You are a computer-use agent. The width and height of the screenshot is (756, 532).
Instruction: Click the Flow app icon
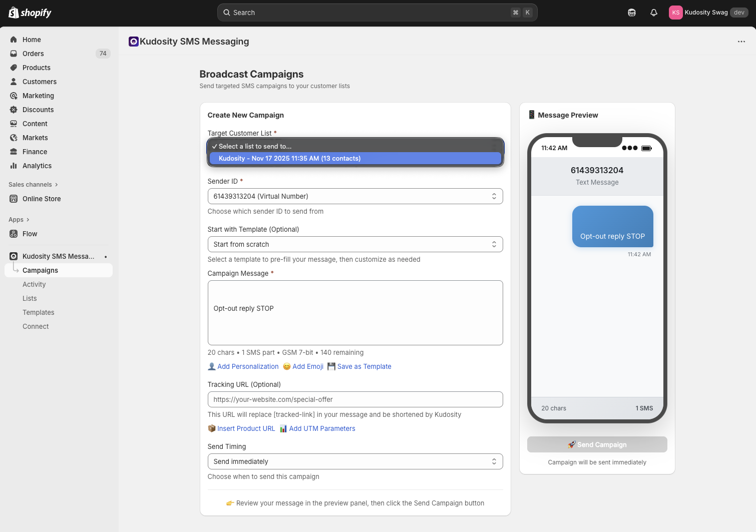click(14, 234)
